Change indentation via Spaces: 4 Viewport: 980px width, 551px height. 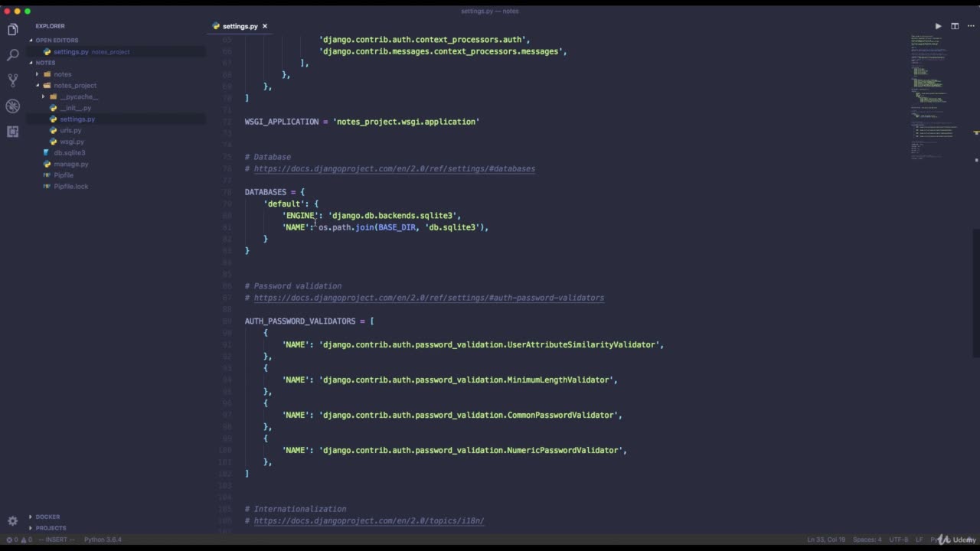pos(867,540)
